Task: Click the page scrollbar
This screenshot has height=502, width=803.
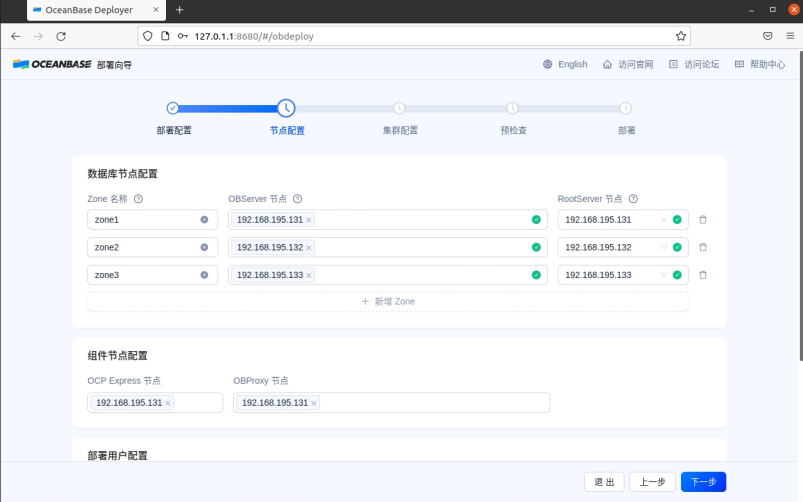Action: pyautogui.click(x=800, y=205)
